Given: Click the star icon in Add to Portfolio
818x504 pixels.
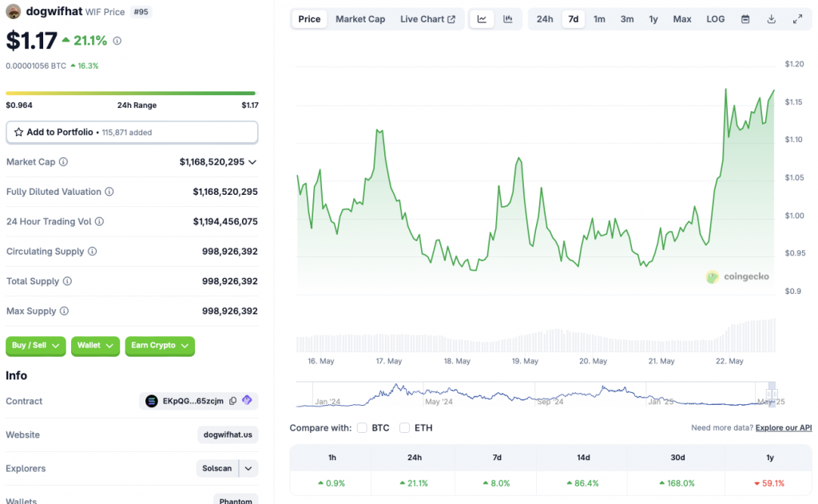Looking at the screenshot, I should (19, 132).
